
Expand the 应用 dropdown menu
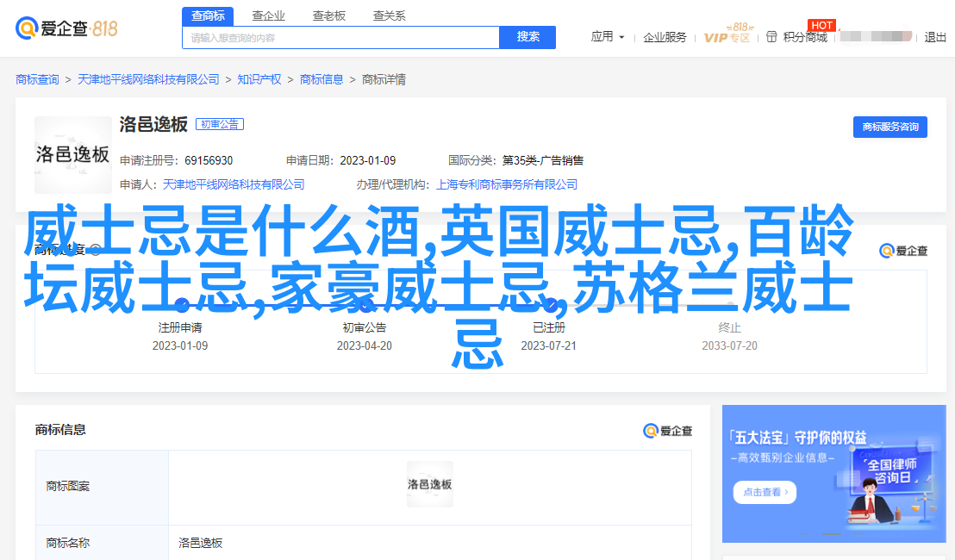coord(608,37)
